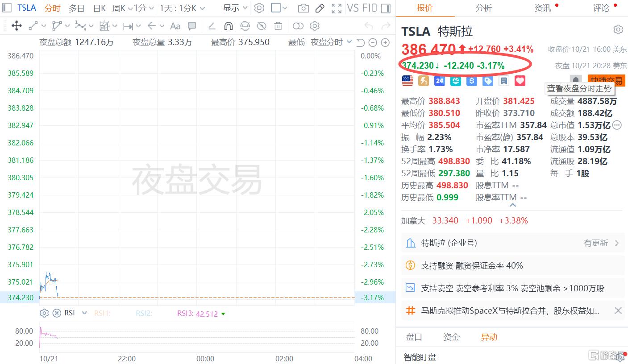Screen dimensions: 628x364
Task: Activate the pencil draw tool
Action: click(x=320, y=8)
